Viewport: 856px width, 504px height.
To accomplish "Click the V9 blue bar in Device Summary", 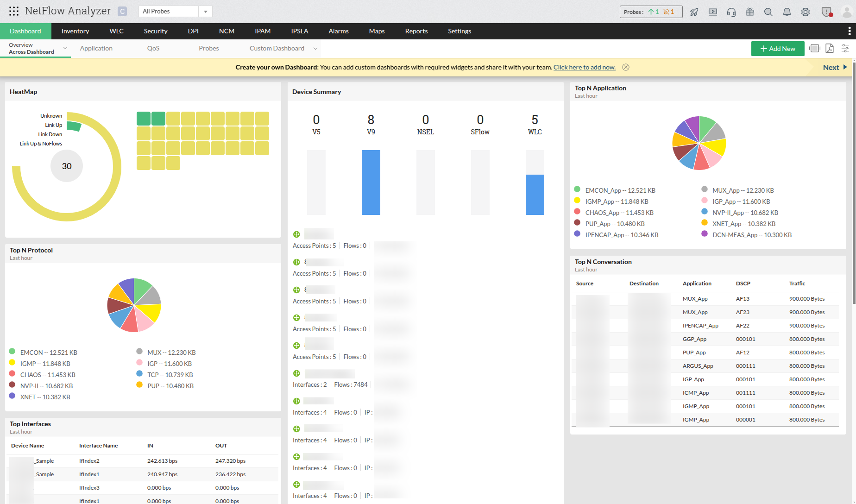I will tap(371, 183).
